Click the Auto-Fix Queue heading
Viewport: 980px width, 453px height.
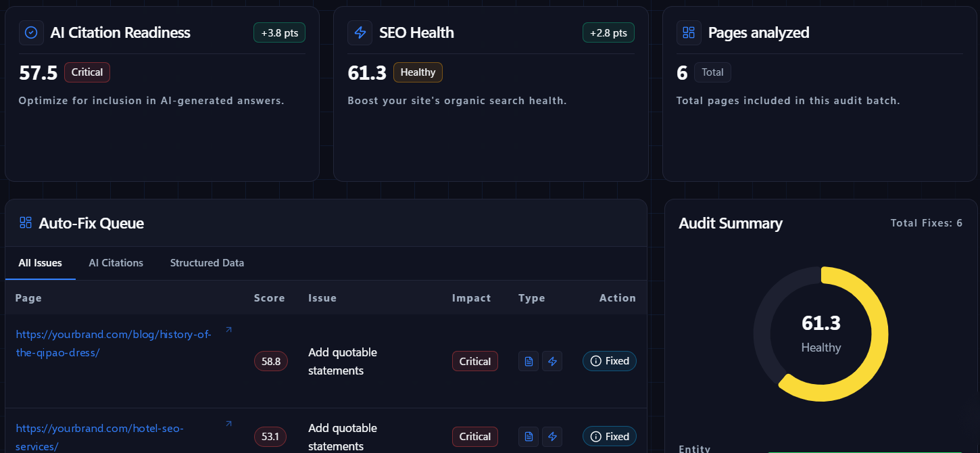click(x=91, y=223)
